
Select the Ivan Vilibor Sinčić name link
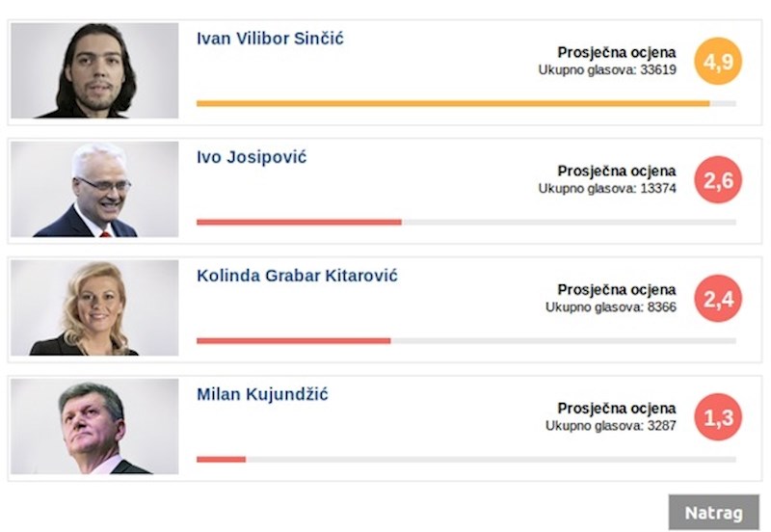point(270,39)
